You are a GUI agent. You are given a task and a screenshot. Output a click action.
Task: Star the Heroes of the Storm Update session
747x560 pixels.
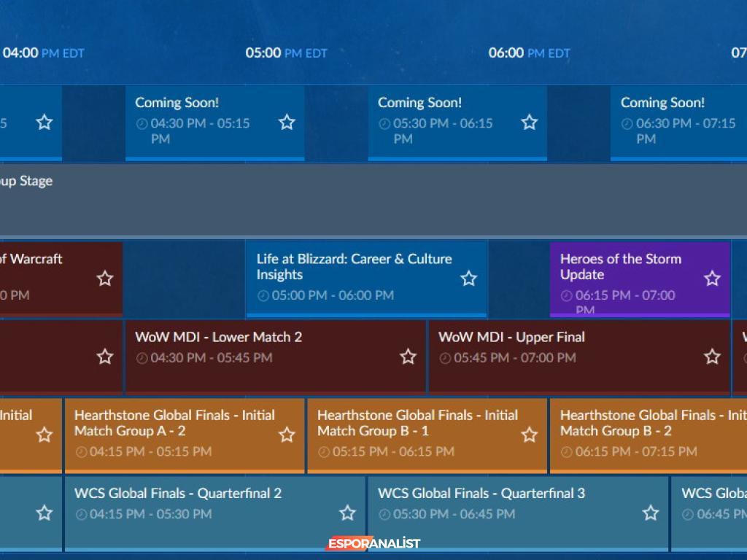[x=712, y=279]
